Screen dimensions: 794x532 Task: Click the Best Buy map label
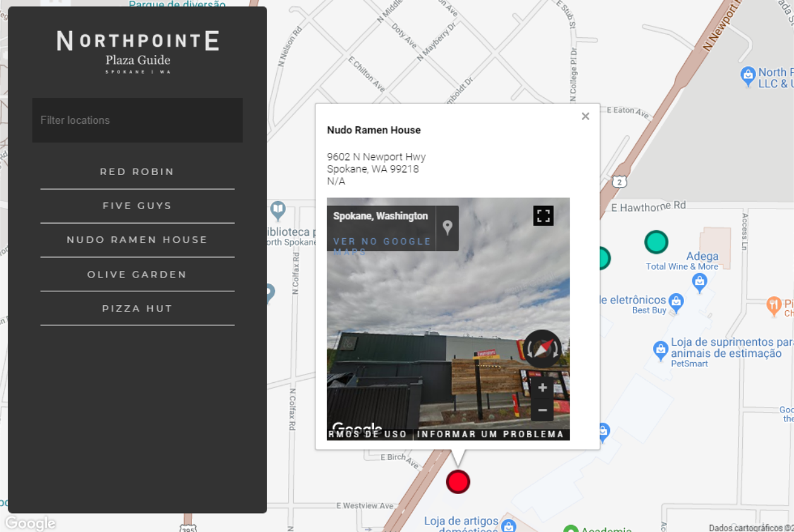tap(649, 310)
